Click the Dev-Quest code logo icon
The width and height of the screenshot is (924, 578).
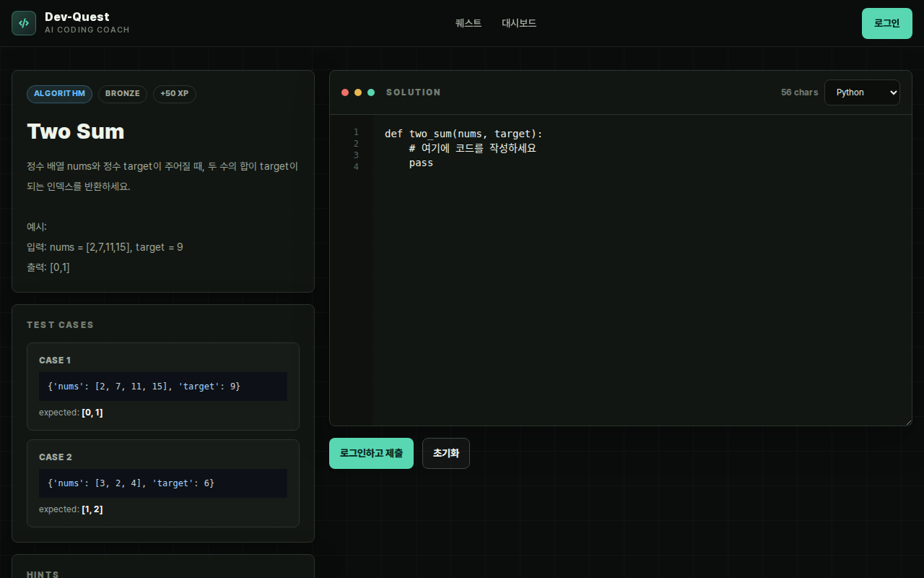[24, 23]
